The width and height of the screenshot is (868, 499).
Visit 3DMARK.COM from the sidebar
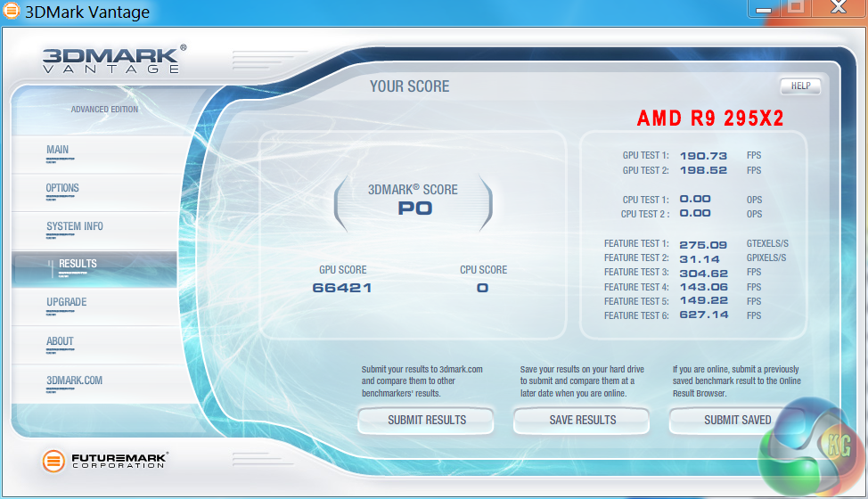(x=94, y=384)
